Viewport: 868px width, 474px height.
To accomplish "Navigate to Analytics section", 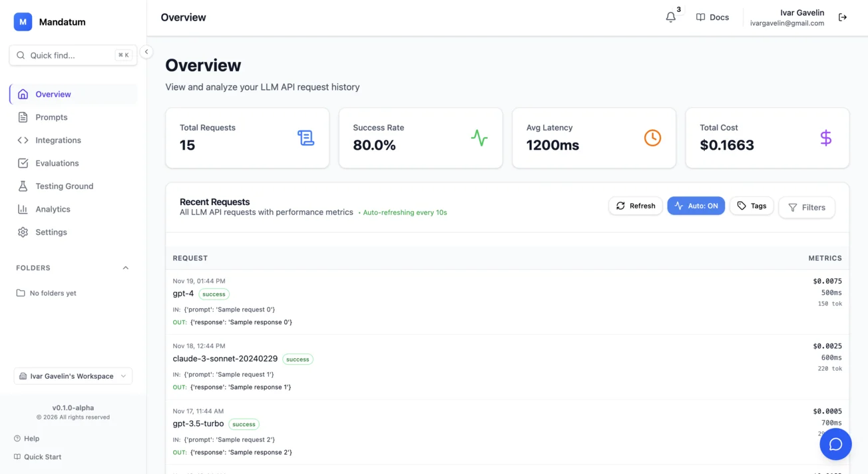I will click(53, 209).
